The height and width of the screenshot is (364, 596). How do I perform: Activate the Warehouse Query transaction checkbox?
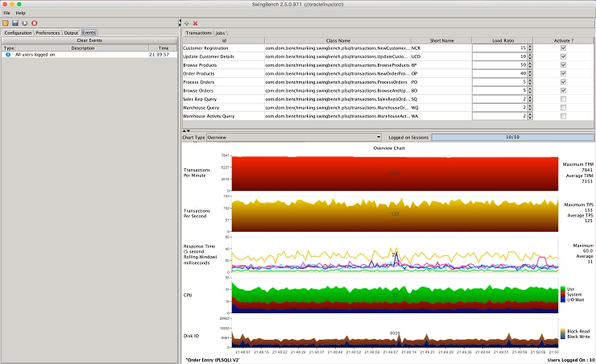pos(563,107)
